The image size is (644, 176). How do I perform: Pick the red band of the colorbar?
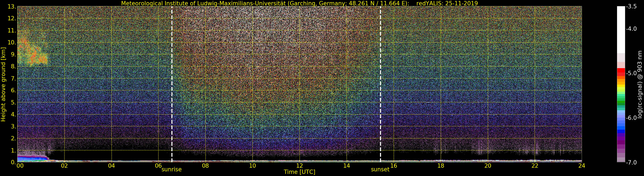pyautogui.click(x=621, y=70)
